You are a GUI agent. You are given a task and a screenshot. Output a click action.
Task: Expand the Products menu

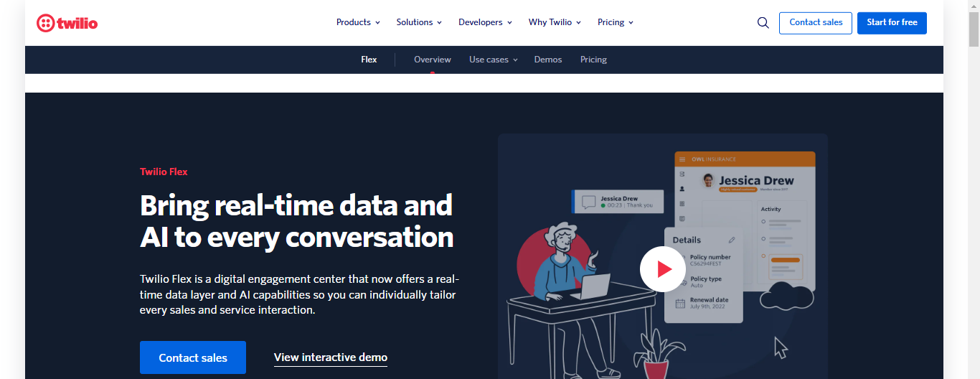coord(358,22)
